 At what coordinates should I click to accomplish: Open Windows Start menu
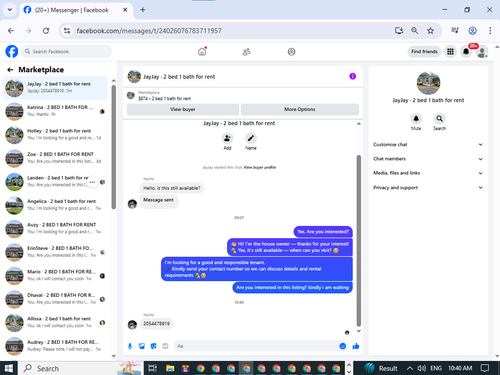[x=9, y=368]
